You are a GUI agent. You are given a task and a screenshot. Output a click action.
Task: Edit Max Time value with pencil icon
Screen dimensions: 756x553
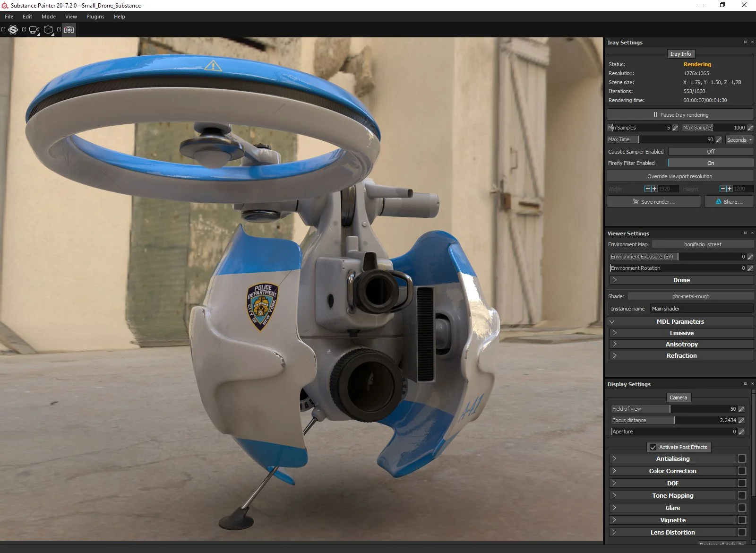719,139
